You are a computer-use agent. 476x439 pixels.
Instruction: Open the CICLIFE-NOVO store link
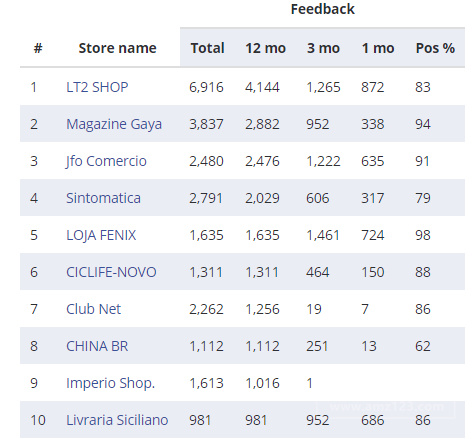[111, 272]
